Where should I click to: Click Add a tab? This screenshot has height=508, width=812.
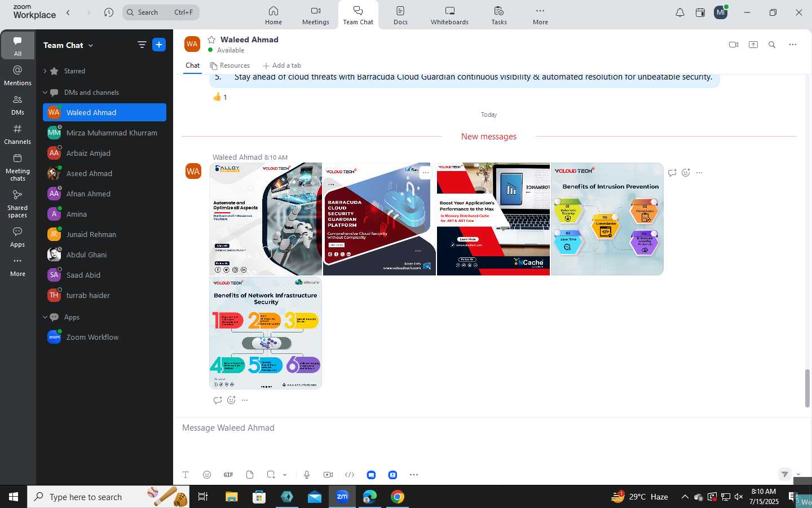click(282, 65)
